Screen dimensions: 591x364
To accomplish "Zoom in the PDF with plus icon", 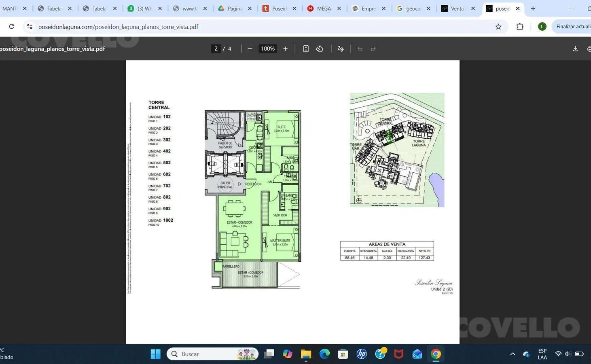I will coord(285,49).
